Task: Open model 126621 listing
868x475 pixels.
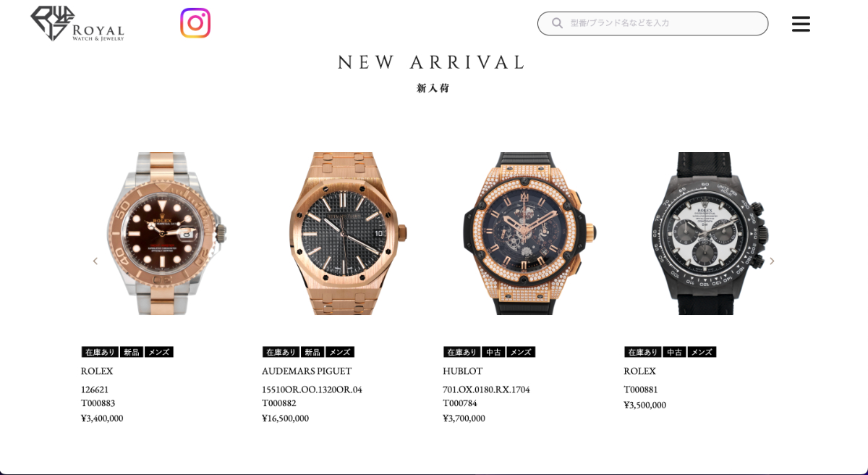Action: 95,390
